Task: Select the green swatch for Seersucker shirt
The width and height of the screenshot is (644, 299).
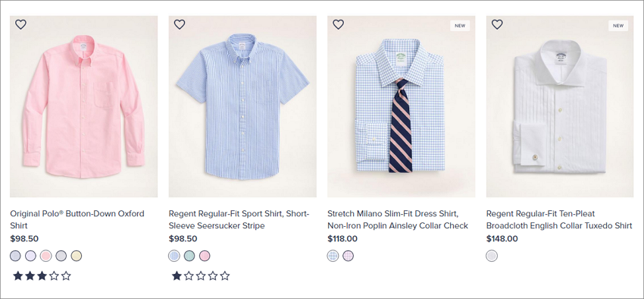Action: click(x=189, y=256)
